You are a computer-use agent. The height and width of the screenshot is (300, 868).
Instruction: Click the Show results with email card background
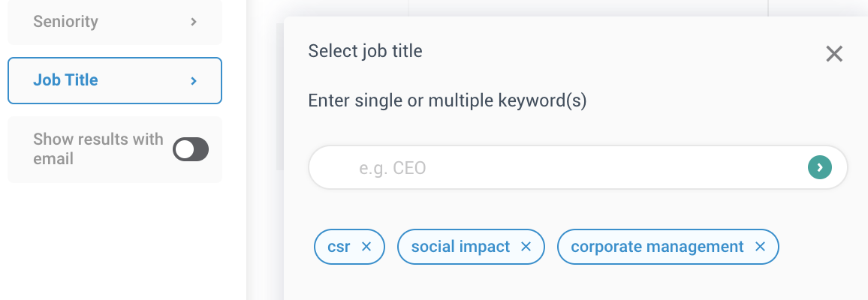pos(115,177)
